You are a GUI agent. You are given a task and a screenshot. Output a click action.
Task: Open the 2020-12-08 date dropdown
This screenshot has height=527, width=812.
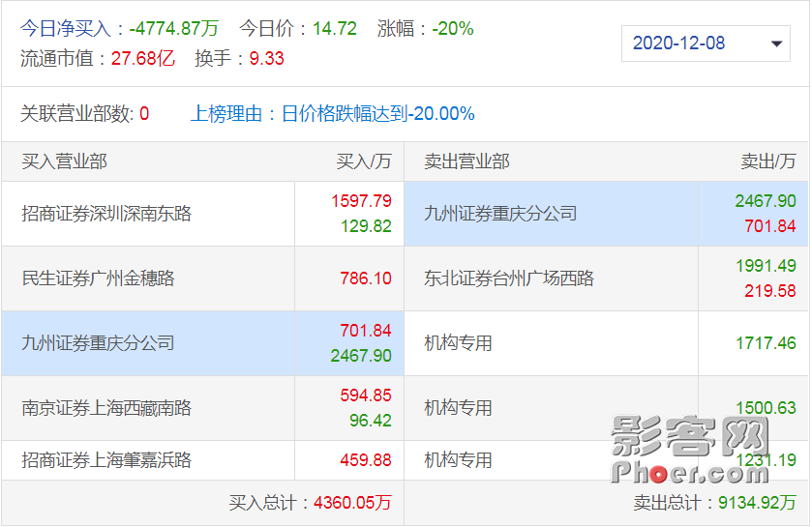pos(706,44)
